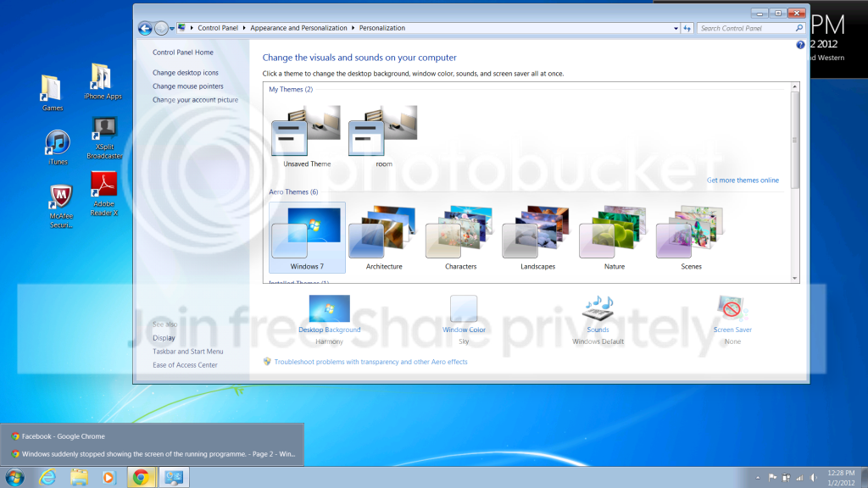
Task: Expand the Control Panel breadcrumb arrow
Action: (244, 28)
